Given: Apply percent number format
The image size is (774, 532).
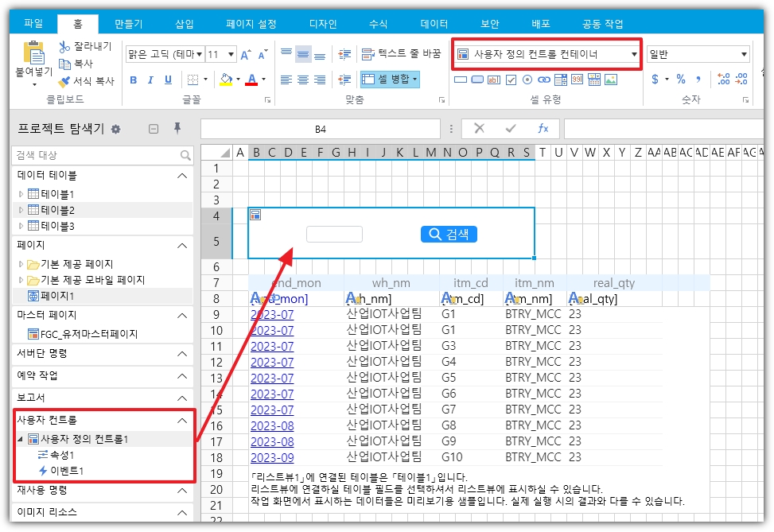Looking at the screenshot, I should [x=681, y=79].
